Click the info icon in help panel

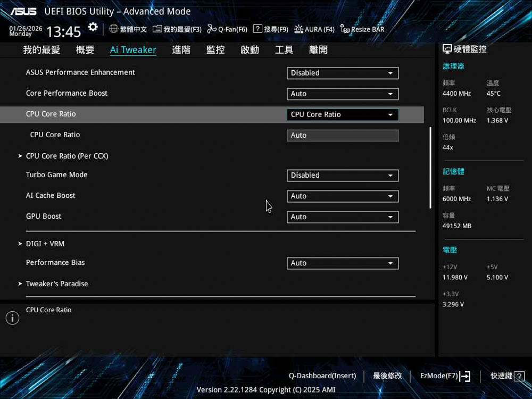click(x=12, y=318)
